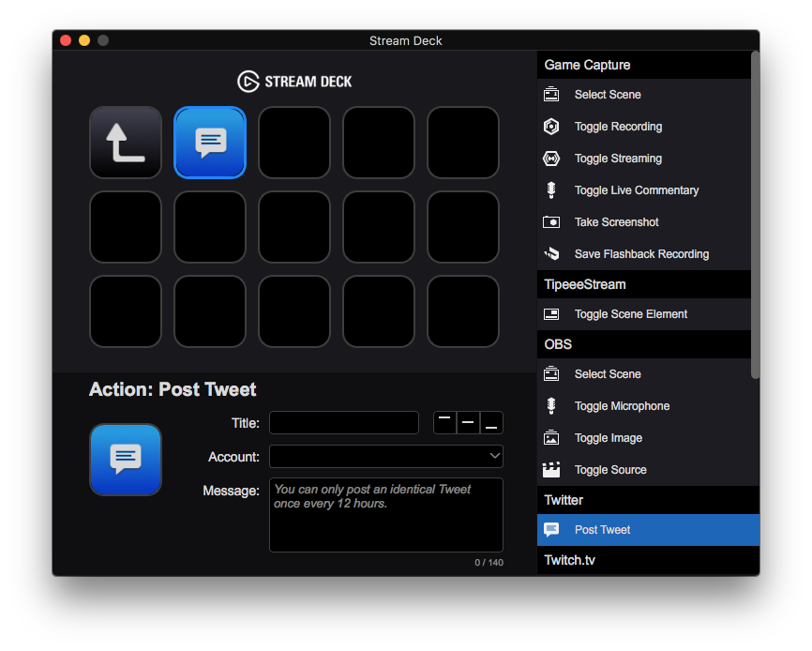Set title alignment to middle
Screen dimensions: 812x651
coord(468,423)
